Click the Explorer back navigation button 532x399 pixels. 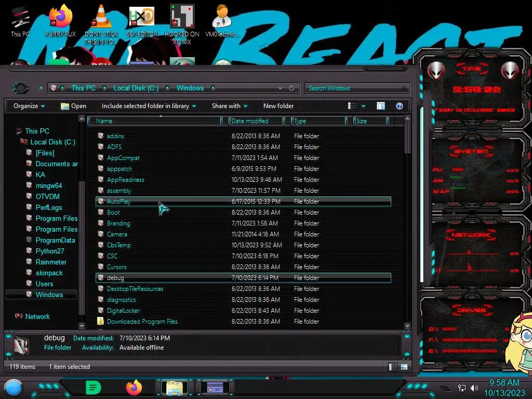21,88
